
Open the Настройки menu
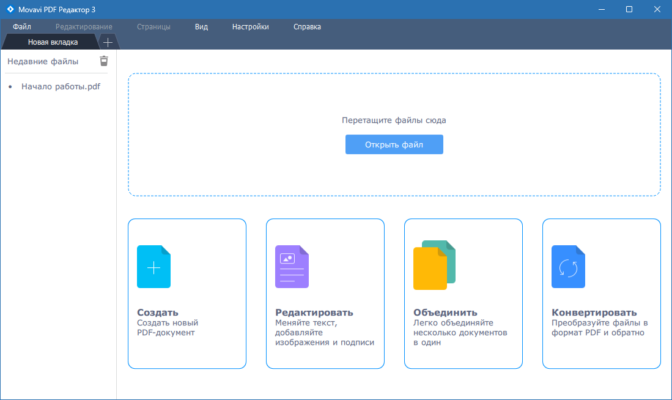tap(250, 27)
